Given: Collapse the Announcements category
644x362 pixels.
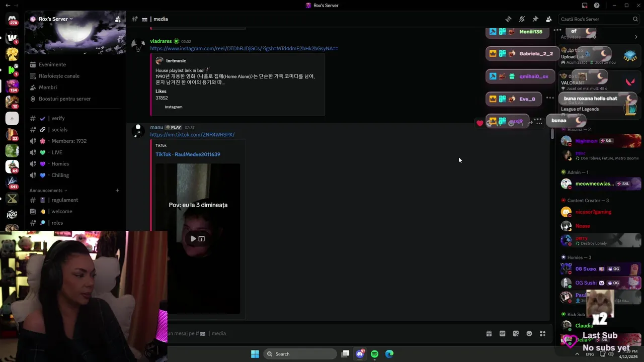Looking at the screenshot, I should click(x=48, y=191).
